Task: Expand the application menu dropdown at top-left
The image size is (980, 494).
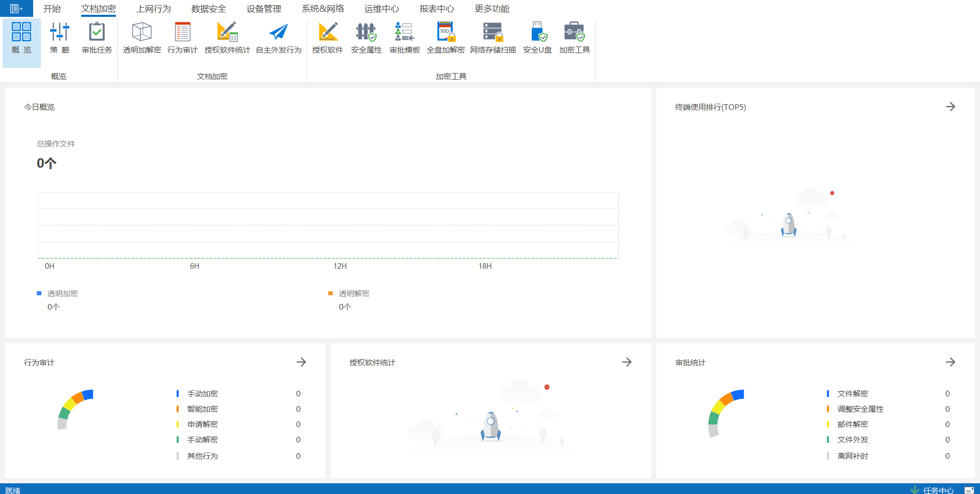Action: 16,9
